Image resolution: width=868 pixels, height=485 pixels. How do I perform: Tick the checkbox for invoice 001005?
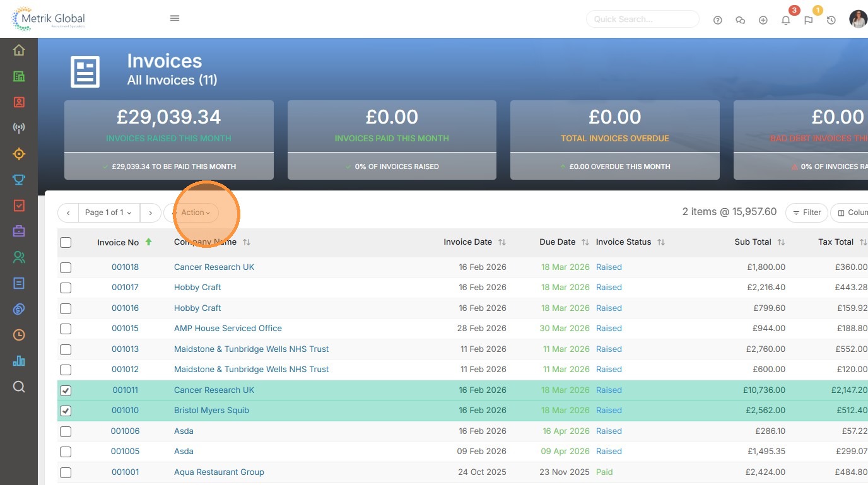click(x=66, y=452)
